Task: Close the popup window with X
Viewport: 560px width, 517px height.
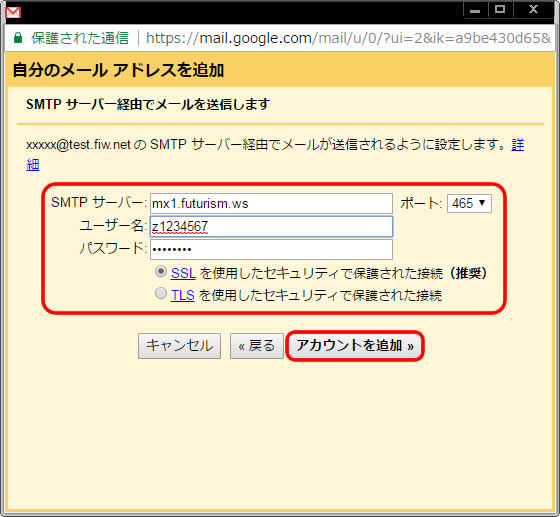Action: point(534,10)
